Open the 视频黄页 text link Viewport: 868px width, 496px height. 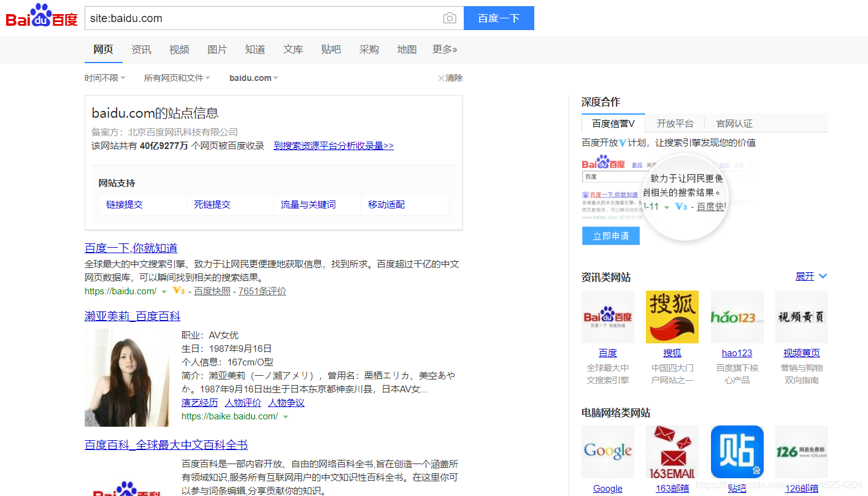click(802, 353)
